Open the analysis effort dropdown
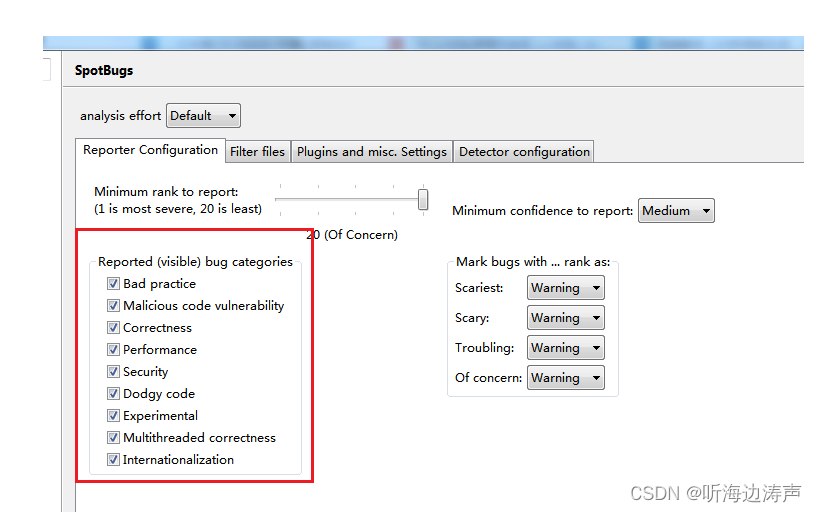The image size is (817, 512). pos(203,116)
